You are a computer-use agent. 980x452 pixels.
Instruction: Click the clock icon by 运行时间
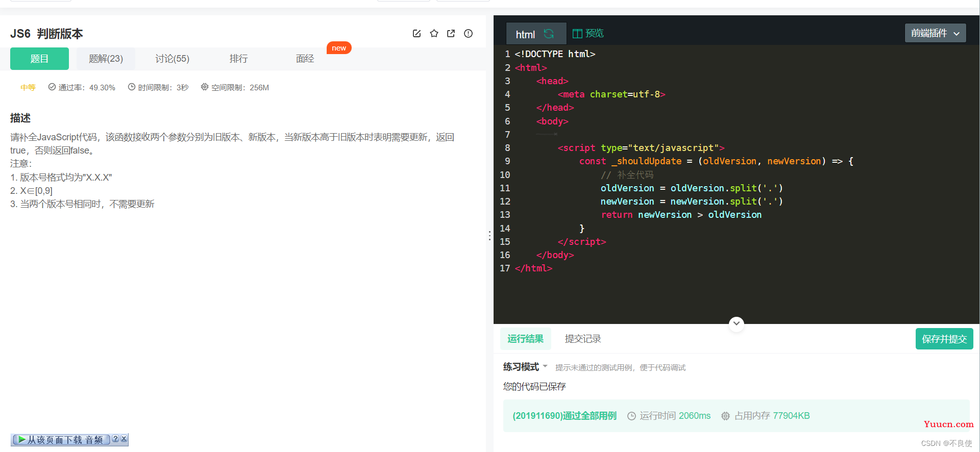[631, 416]
